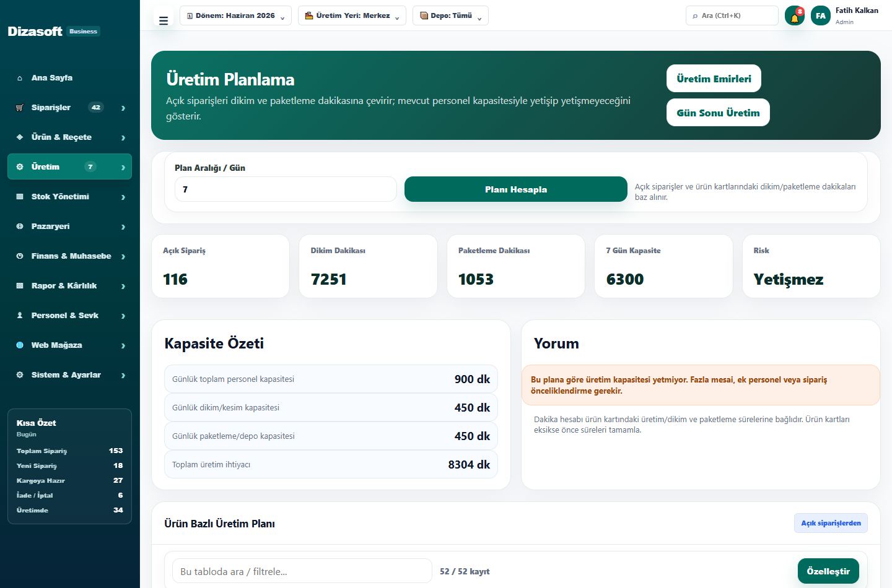Open the Dönem: Haziran 2026 dropdown

[x=235, y=15]
